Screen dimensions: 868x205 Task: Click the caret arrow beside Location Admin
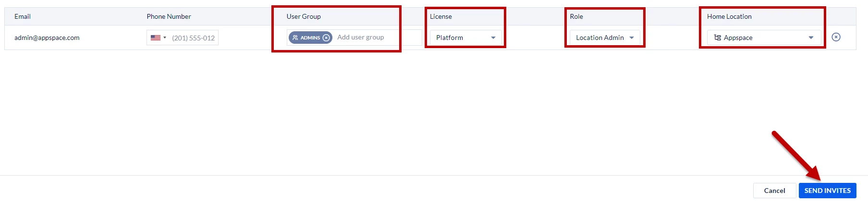631,38
